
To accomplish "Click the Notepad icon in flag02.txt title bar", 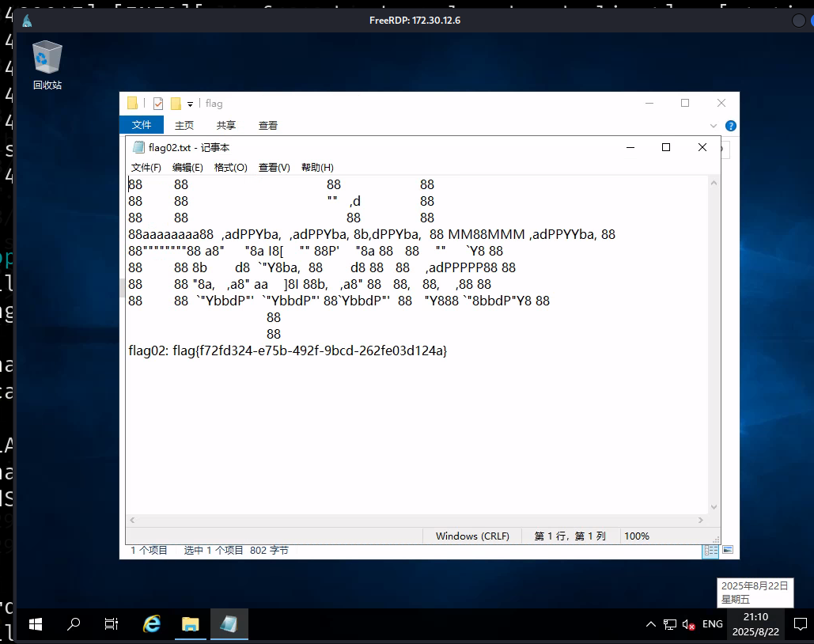I will [x=138, y=147].
